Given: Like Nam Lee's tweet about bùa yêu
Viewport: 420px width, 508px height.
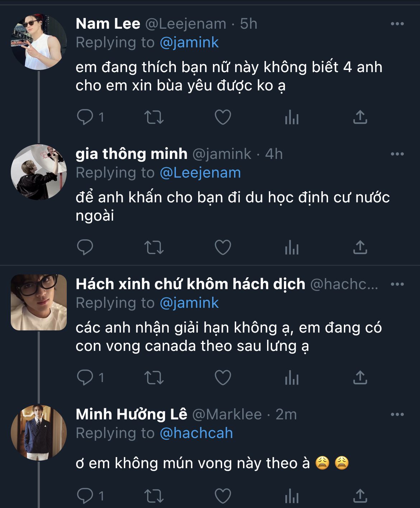Looking at the screenshot, I should 223,117.
